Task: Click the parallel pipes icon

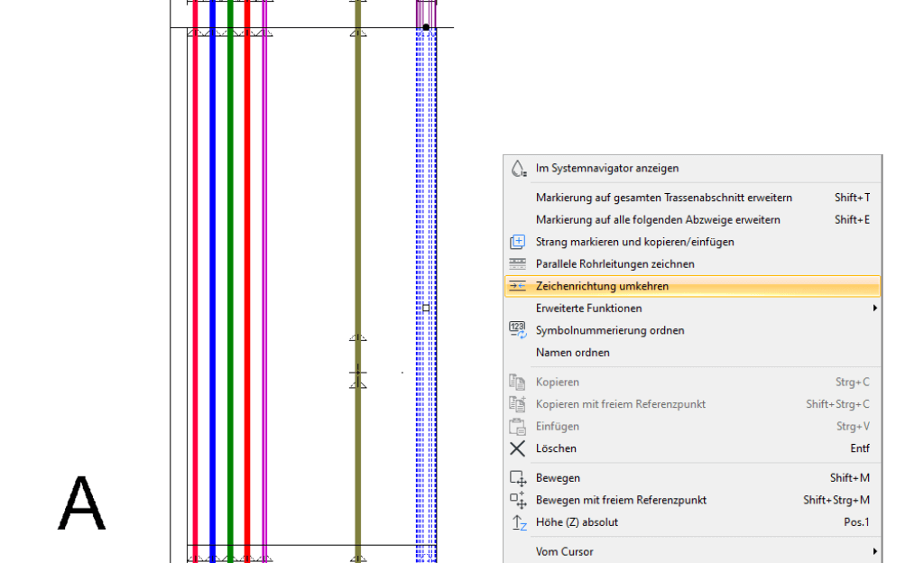Action: click(517, 264)
